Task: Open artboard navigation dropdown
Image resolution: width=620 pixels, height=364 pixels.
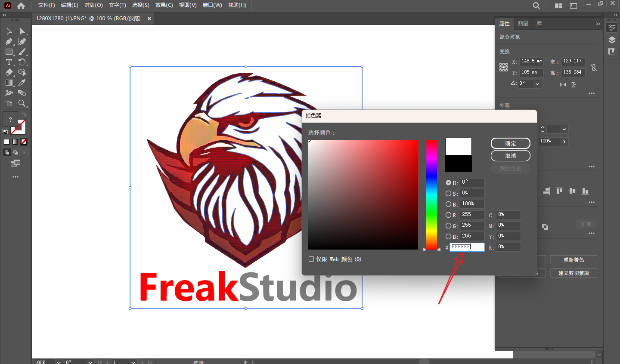Action: tap(133, 362)
